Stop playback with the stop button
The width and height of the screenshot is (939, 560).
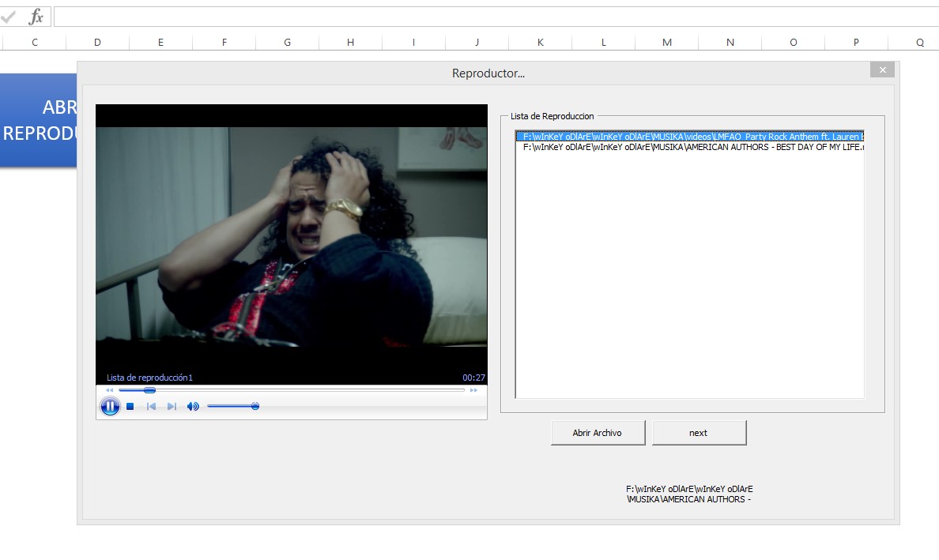click(130, 407)
